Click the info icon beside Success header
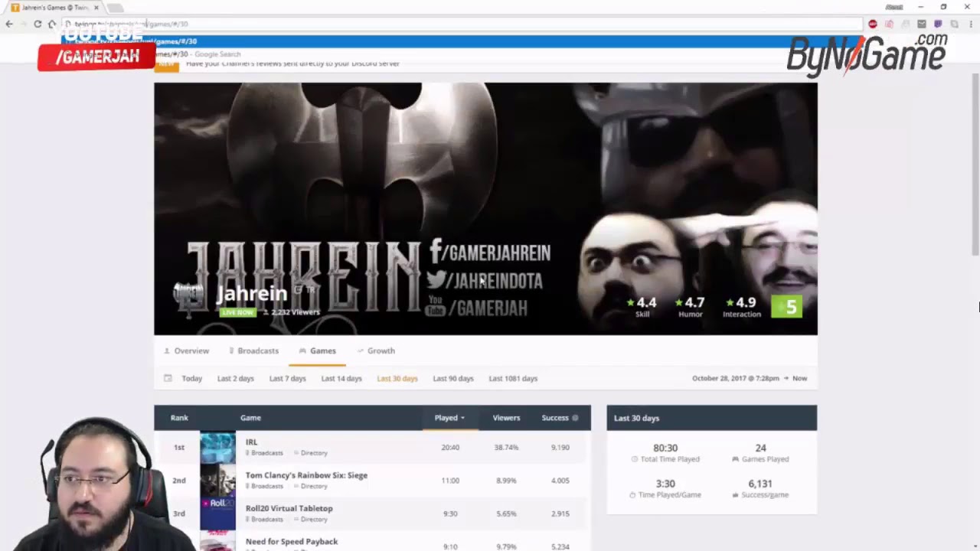 click(x=575, y=418)
